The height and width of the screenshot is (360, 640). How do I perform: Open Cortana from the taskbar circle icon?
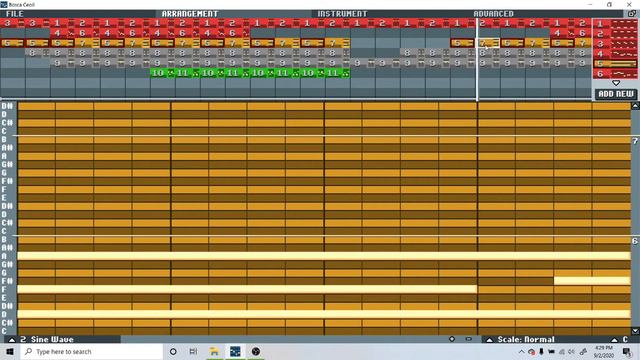(x=173, y=351)
